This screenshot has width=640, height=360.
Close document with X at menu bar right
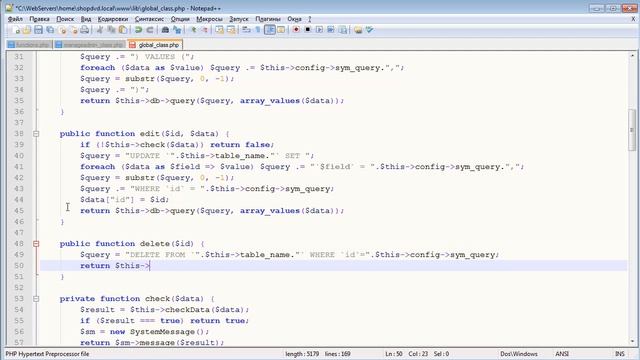(x=633, y=19)
